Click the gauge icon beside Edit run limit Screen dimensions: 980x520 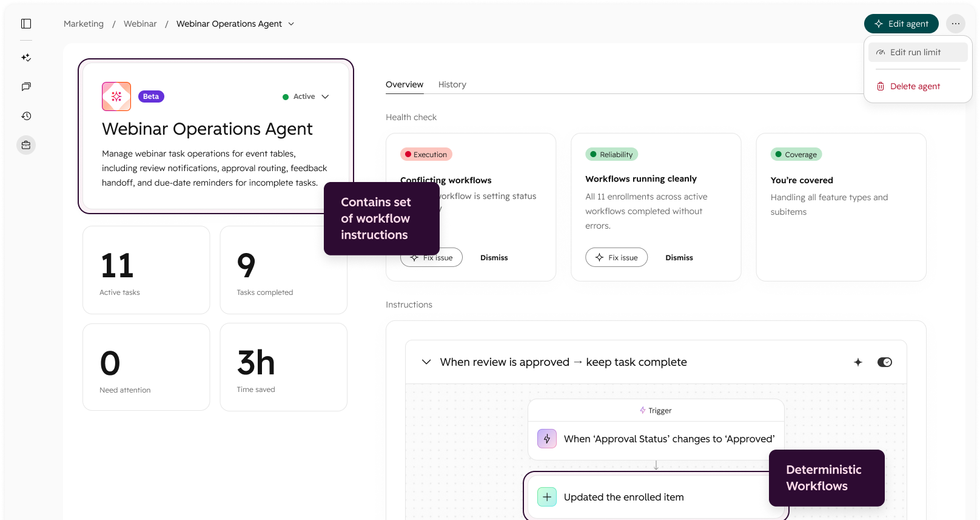[881, 52]
